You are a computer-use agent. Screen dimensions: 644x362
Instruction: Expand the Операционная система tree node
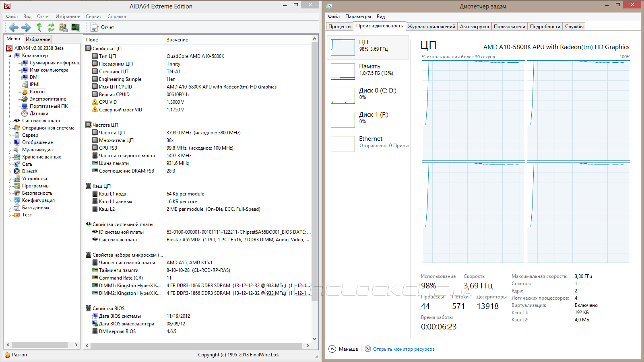tap(10, 128)
